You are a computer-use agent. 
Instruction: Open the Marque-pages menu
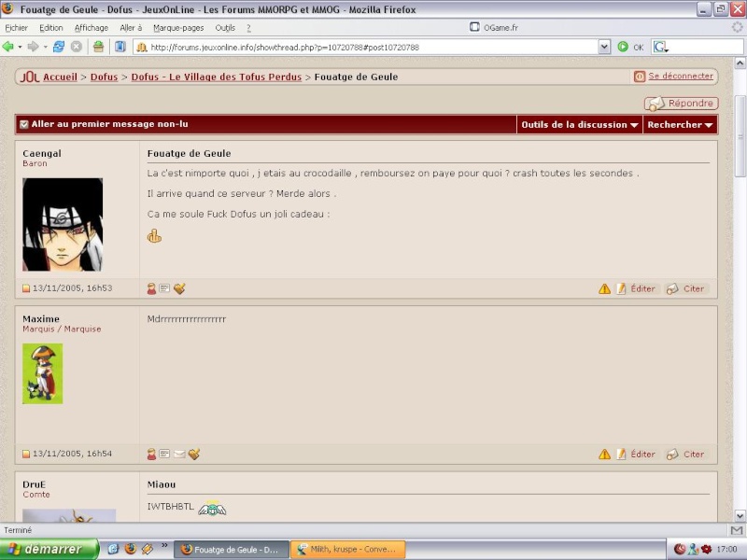178,28
